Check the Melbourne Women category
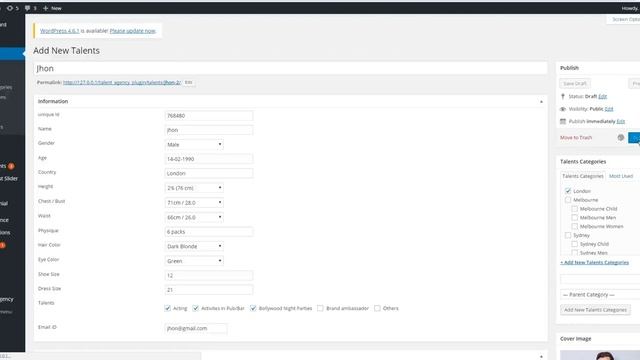 point(575,226)
